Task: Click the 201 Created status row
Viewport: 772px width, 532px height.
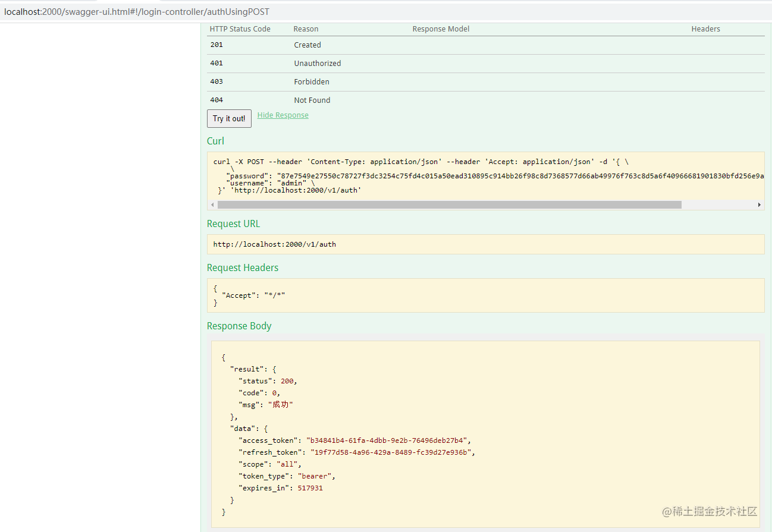Action: pyautogui.click(x=486, y=45)
